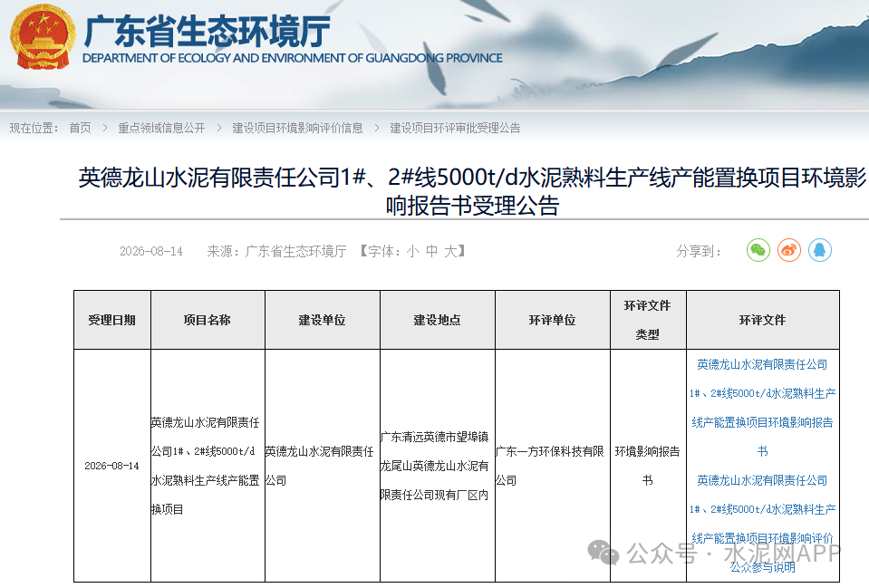This screenshot has width=869, height=588.
Task: Share the page to Weibo
Action: pos(789,250)
